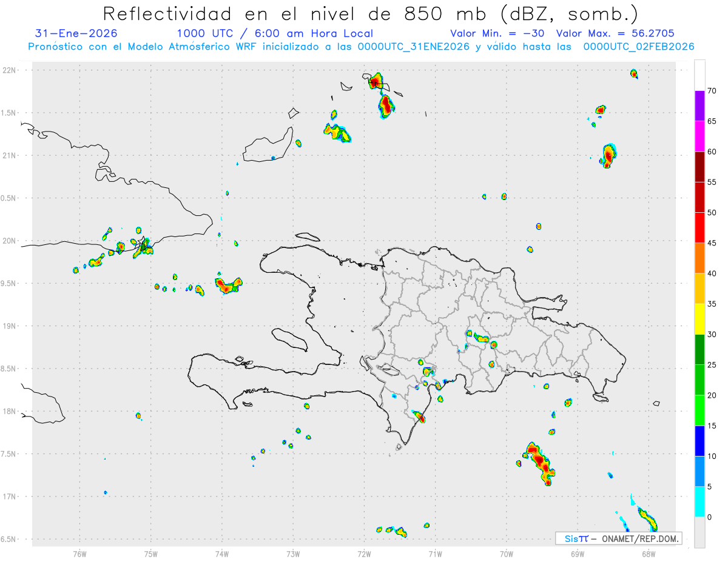Click the 'Valor Max. = 56.2705' text
Image resolution: width=728 pixels, height=562 pixels.
coord(615,33)
